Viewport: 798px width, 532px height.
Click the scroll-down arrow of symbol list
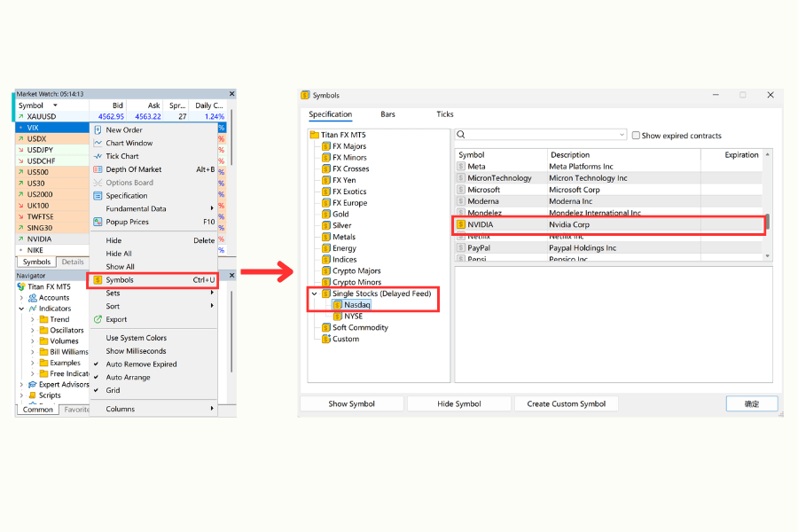[x=768, y=256]
